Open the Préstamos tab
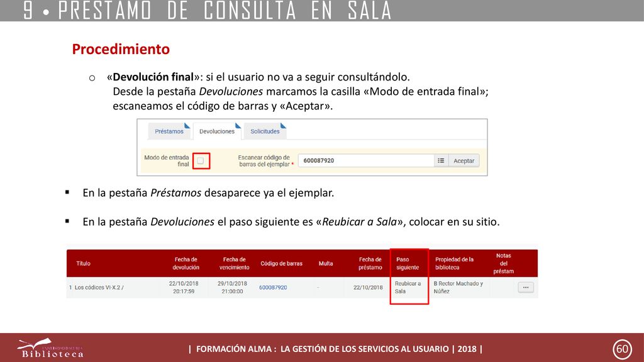The image size is (644, 362). pos(169,131)
